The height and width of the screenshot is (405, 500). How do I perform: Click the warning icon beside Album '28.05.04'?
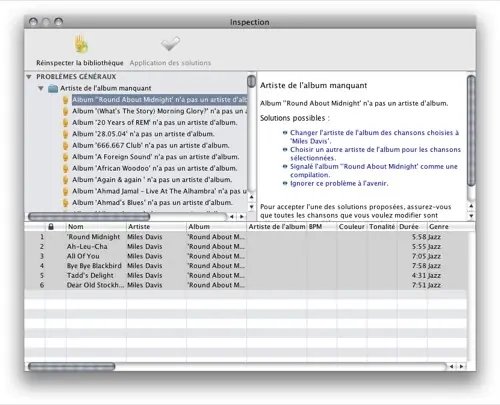click(65, 134)
